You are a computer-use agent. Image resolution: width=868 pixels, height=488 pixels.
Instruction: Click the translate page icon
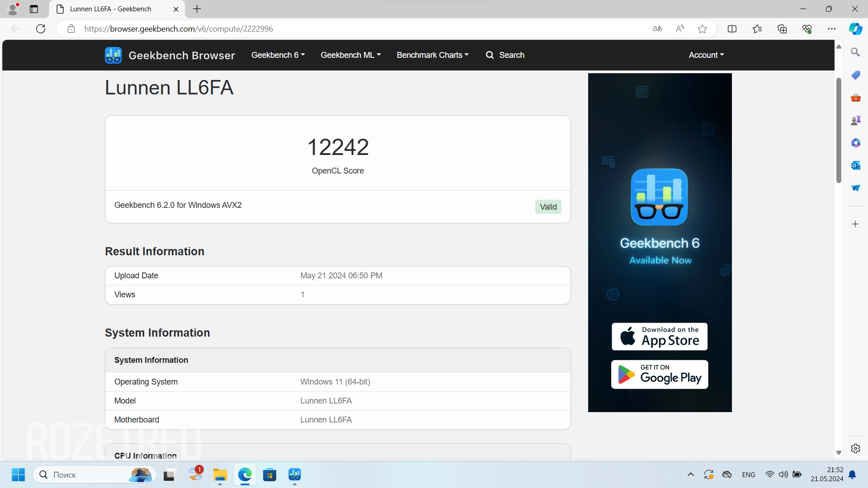point(657,29)
